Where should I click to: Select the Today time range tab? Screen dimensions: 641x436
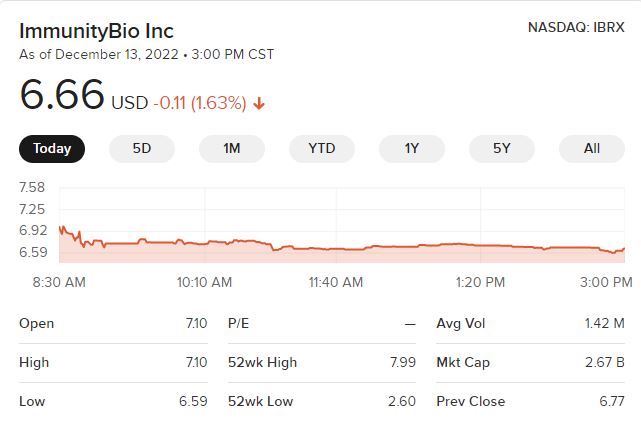52,149
